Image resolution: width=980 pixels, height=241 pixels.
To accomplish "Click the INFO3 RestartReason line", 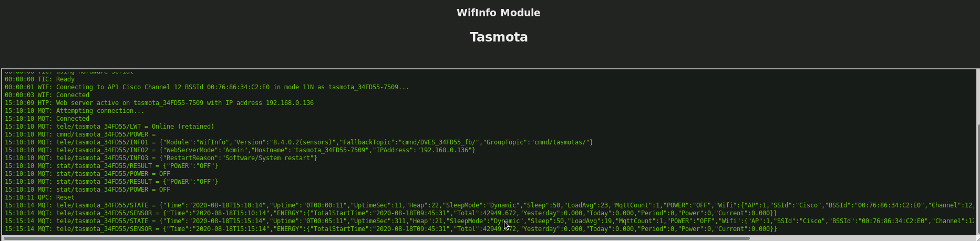I will pos(161,158).
